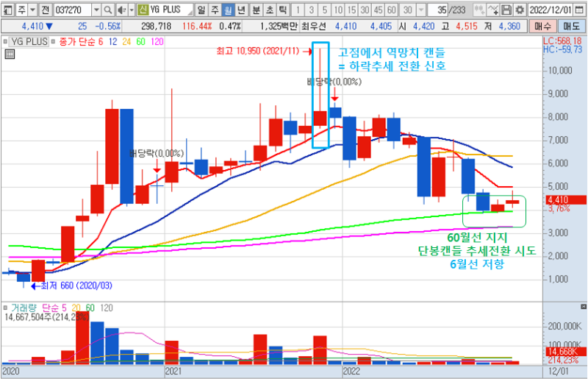Click the candlestick chart add icon
588x379 pixels.
(x=479, y=10)
